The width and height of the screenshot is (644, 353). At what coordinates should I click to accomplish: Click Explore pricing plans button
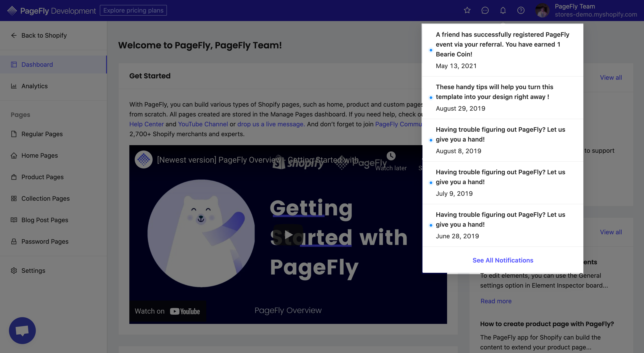click(x=133, y=10)
